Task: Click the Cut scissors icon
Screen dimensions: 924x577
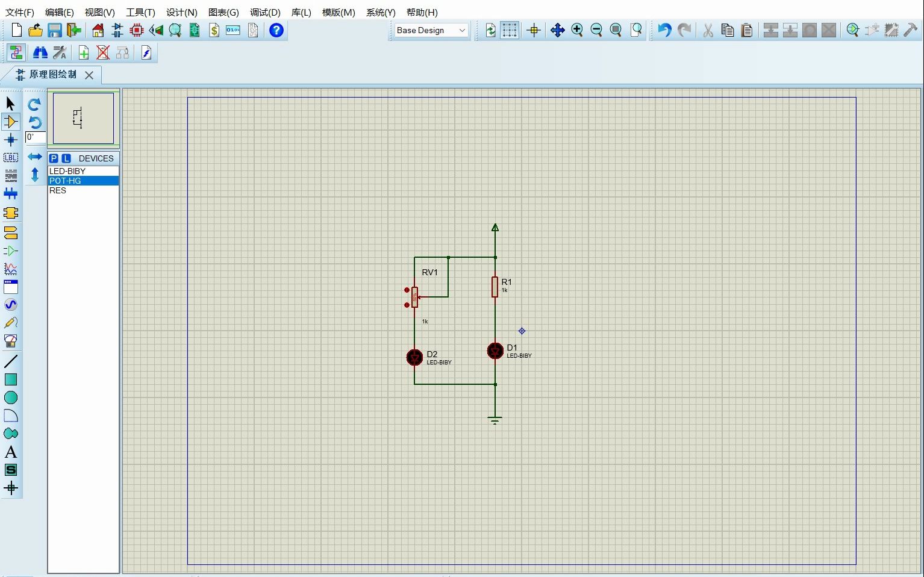Action: 708,30
